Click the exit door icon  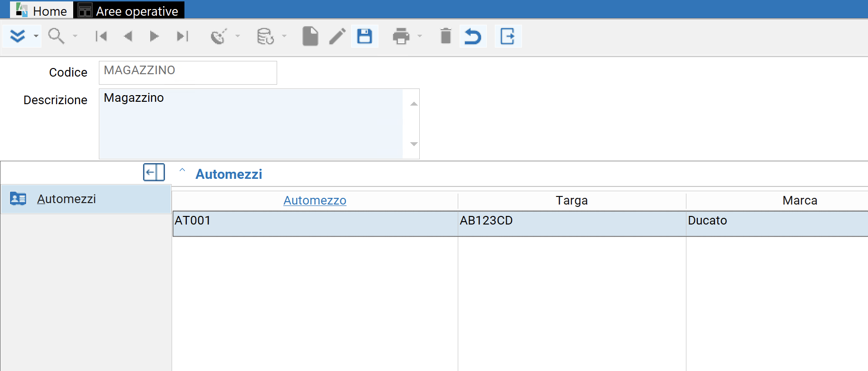coord(508,36)
